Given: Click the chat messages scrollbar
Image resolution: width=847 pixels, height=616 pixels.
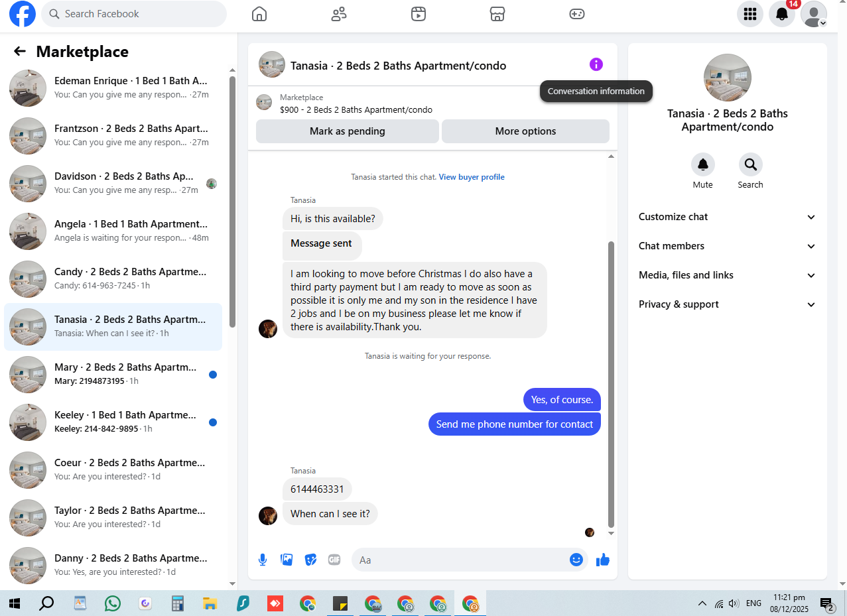Looking at the screenshot, I should (x=611, y=385).
